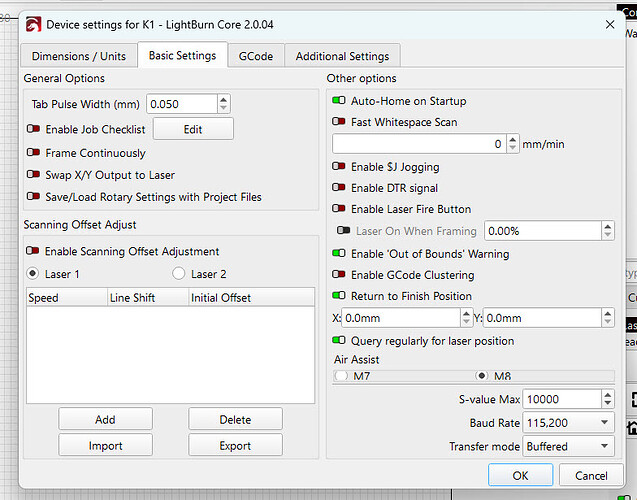
Task: Select the Laser 2 radio button
Action: click(180, 273)
